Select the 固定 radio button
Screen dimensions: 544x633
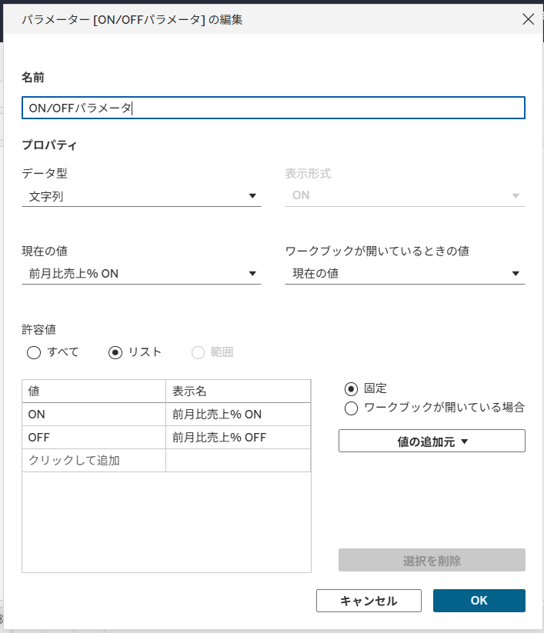[351, 389]
